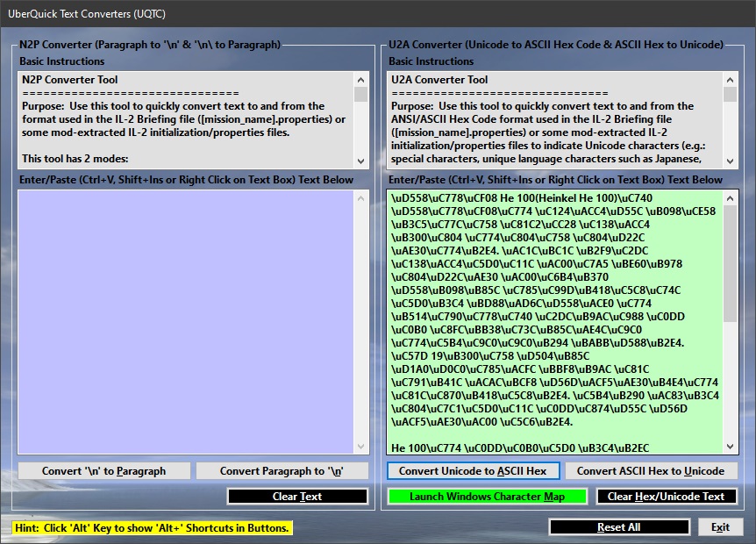The image size is (756, 544).
Task: Exit the application via Exit button
Action: 720,527
